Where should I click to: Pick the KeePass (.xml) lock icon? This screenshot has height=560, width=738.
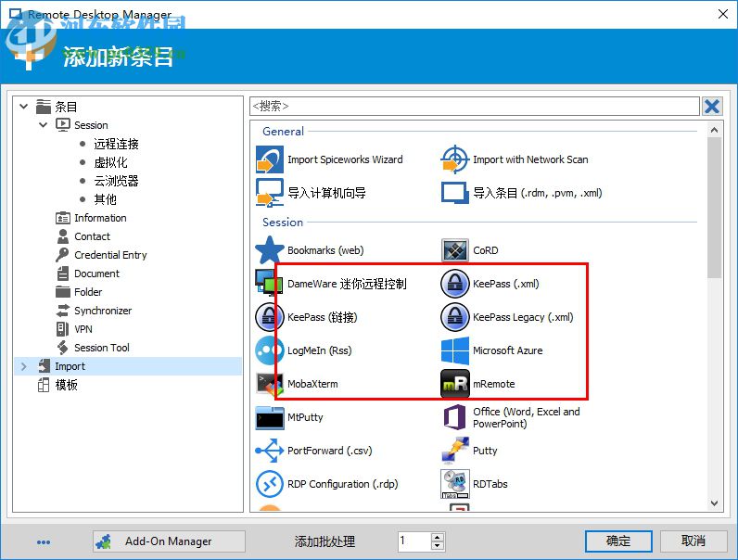454,284
